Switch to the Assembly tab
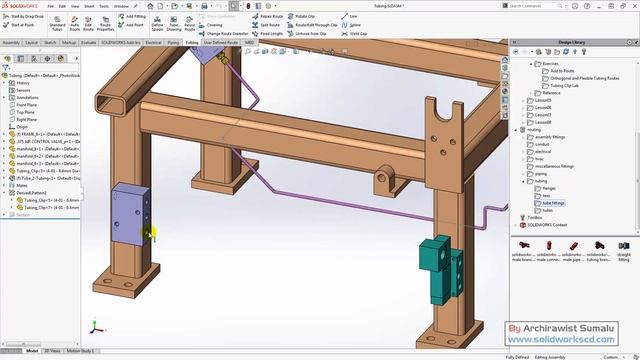Viewport: 640px width, 360px height. click(11, 42)
